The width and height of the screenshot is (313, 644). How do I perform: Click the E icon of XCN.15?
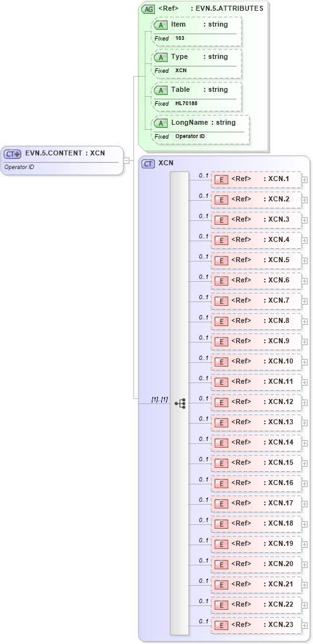click(221, 462)
